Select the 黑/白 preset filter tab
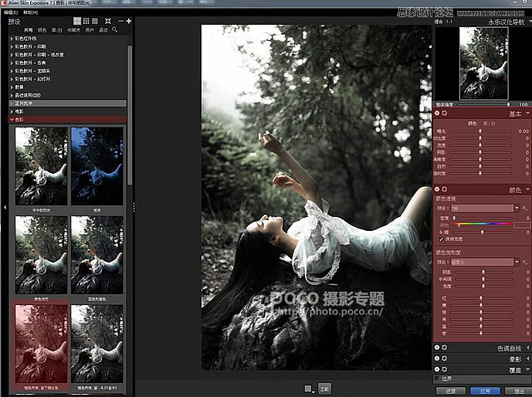The width and height of the screenshot is (532, 397). click(57, 29)
